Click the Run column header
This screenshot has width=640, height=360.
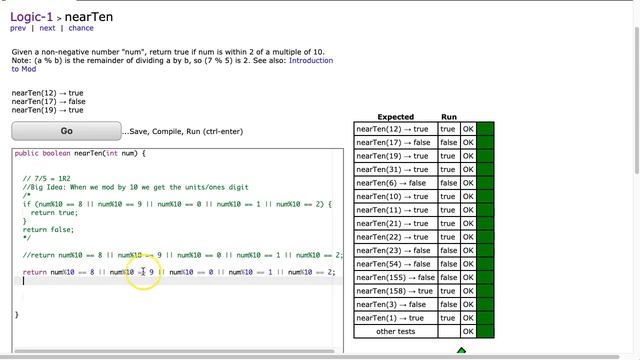click(x=449, y=117)
